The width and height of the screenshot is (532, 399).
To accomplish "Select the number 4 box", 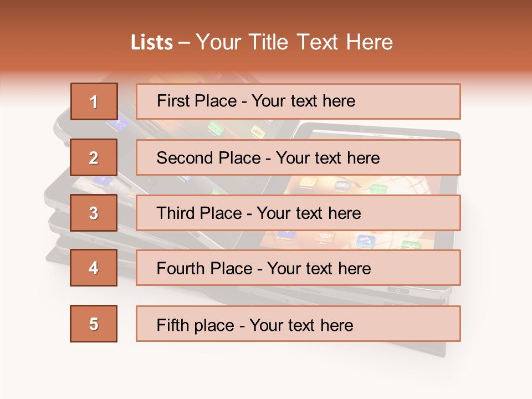I will [94, 268].
